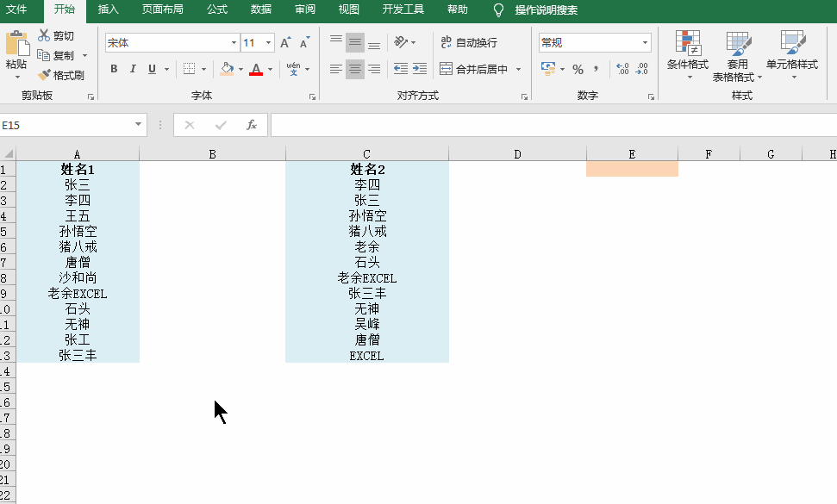This screenshot has height=504, width=837.
Task: Switch to the 公式 (Formulas) tab
Action: click(216, 9)
